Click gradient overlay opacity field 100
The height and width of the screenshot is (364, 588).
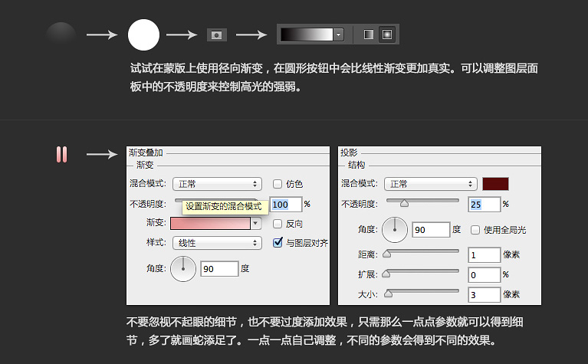[x=286, y=205]
